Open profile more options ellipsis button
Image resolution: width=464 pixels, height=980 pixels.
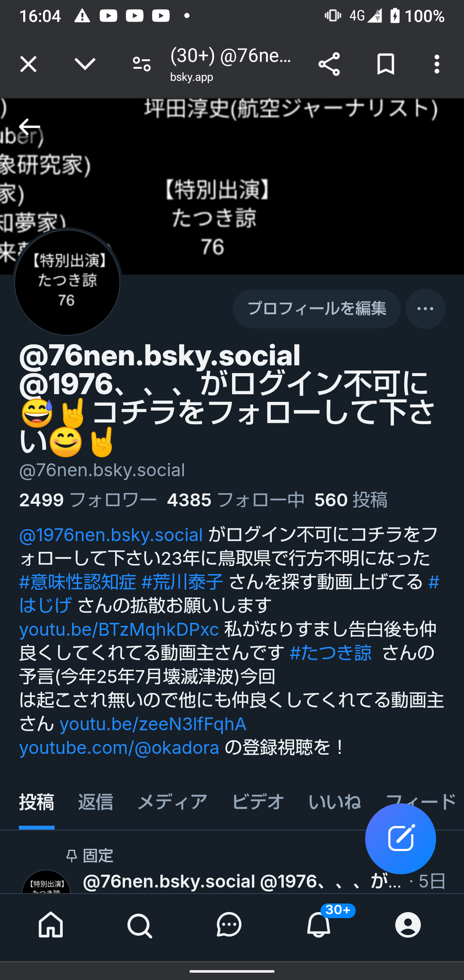(x=425, y=309)
